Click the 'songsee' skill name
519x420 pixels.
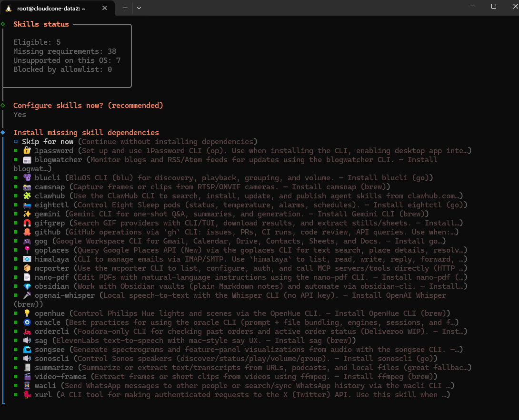pyautogui.click(x=50, y=350)
